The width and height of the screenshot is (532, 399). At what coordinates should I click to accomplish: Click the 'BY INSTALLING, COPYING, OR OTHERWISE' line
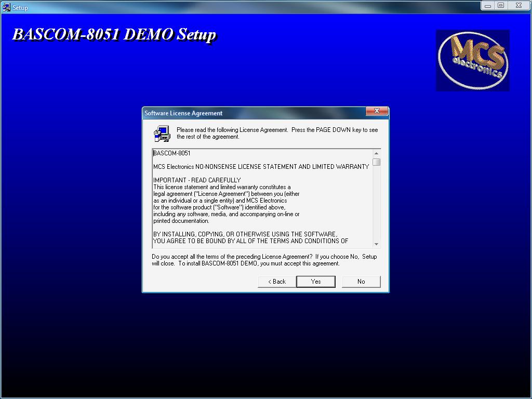point(245,234)
